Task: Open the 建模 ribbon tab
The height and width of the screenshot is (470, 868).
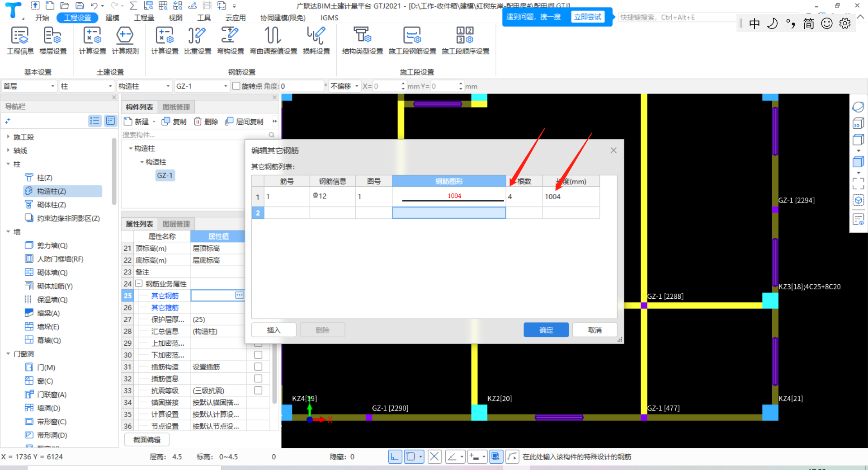Action: click(112, 18)
